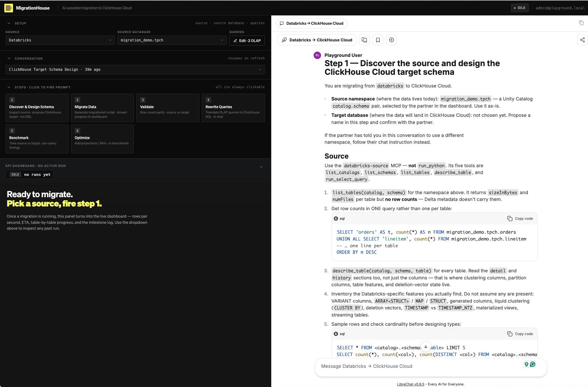Click the sql language icon in second code block
Image resolution: width=588 pixels, height=387 pixels.
[336, 334]
